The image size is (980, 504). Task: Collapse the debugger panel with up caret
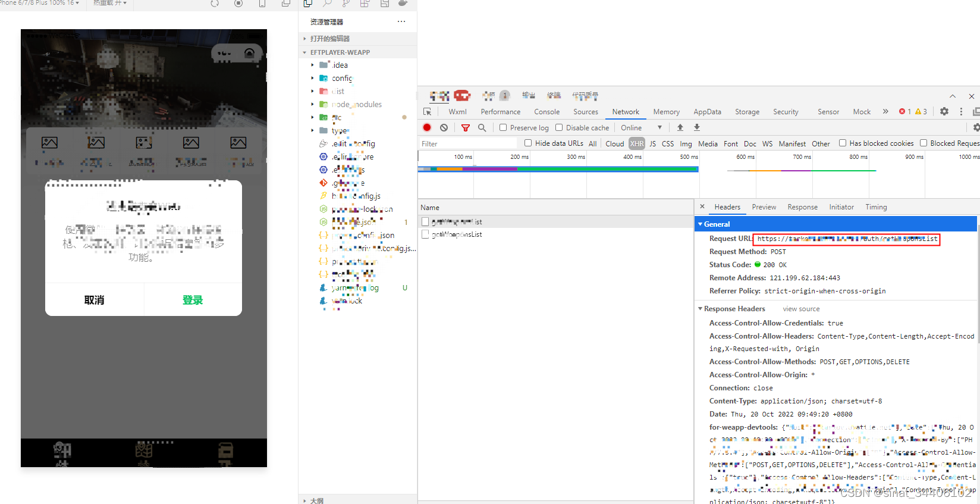pos(953,96)
